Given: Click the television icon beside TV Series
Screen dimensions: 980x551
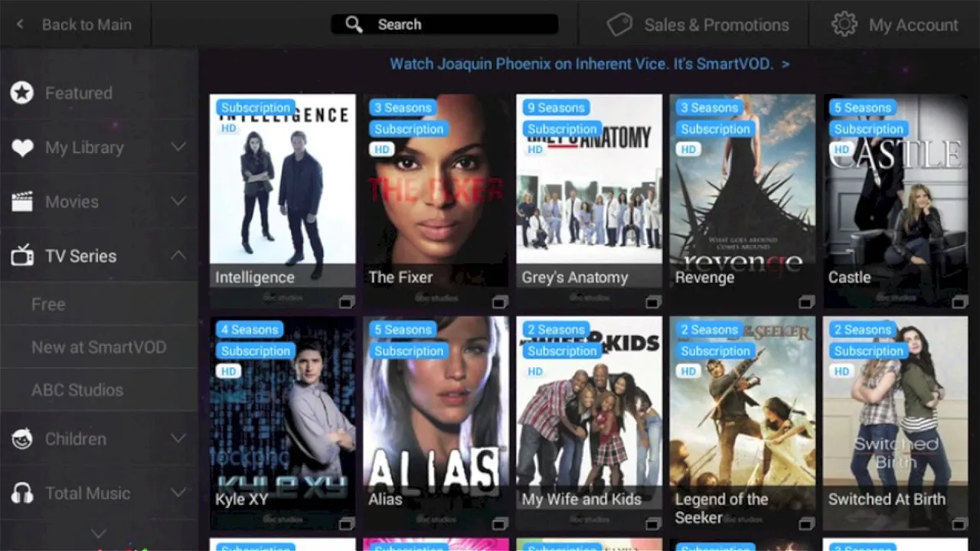Looking at the screenshot, I should pyautogui.click(x=22, y=256).
